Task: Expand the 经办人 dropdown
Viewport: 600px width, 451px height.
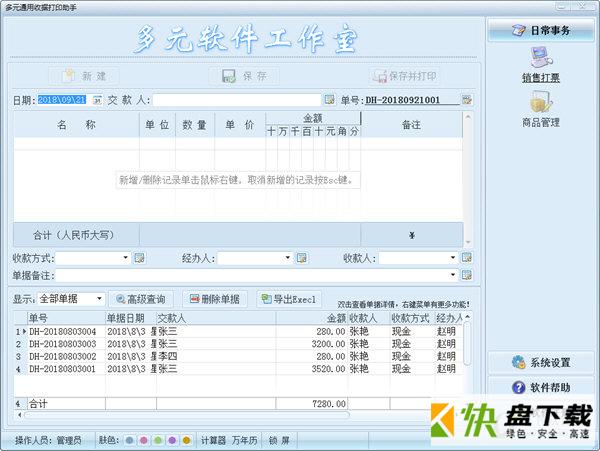Action: pyautogui.click(x=287, y=258)
